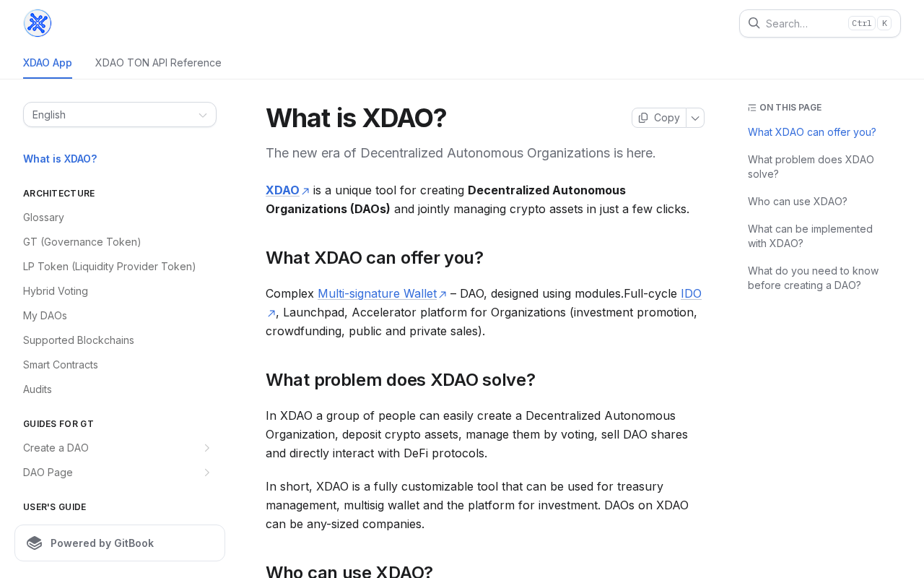Viewport: 924px width, 578px height.
Task: Click the XDAO logo icon
Action: pyautogui.click(x=38, y=23)
